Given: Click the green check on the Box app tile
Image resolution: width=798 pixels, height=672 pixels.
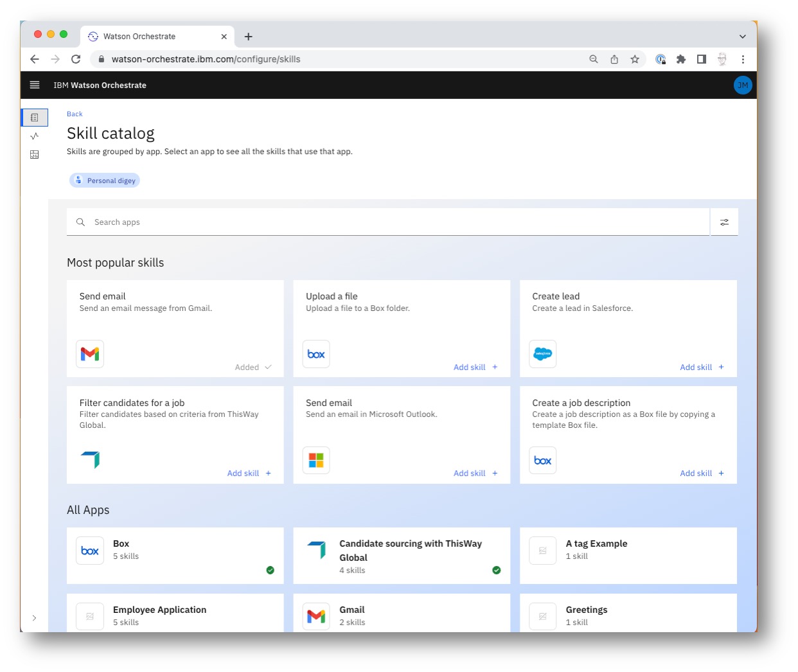Looking at the screenshot, I should point(270,570).
